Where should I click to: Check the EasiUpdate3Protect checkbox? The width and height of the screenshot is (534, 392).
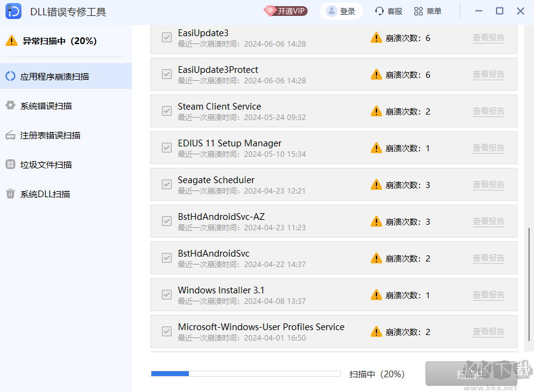[166, 74]
